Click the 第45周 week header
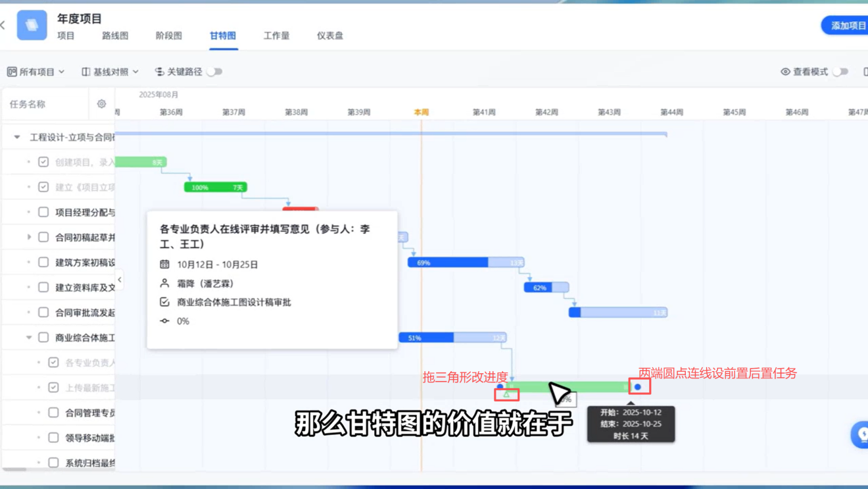The image size is (868, 489). pyautogui.click(x=734, y=113)
